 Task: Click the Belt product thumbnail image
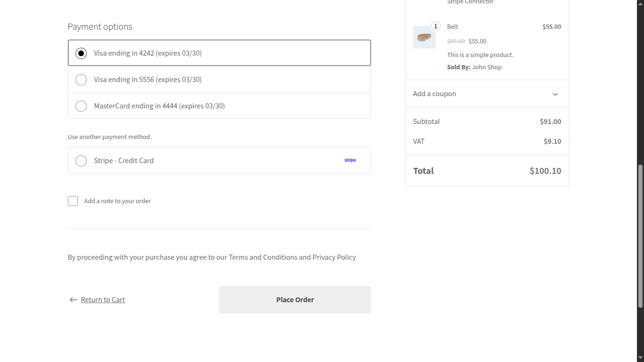pyautogui.click(x=424, y=37)
